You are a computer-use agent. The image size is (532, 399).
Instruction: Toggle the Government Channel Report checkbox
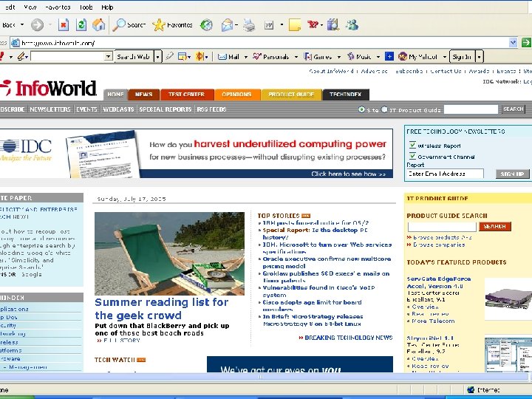click(x=412, y=156)
